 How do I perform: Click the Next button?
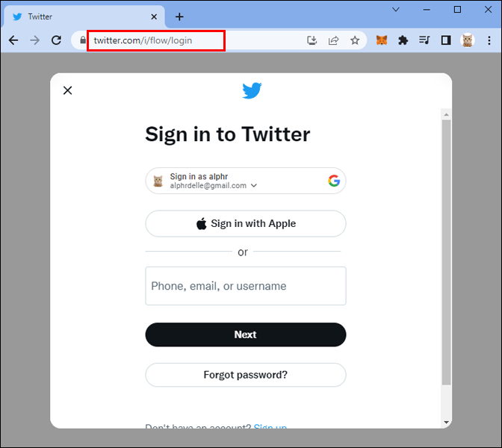click(x=246, y=335)
